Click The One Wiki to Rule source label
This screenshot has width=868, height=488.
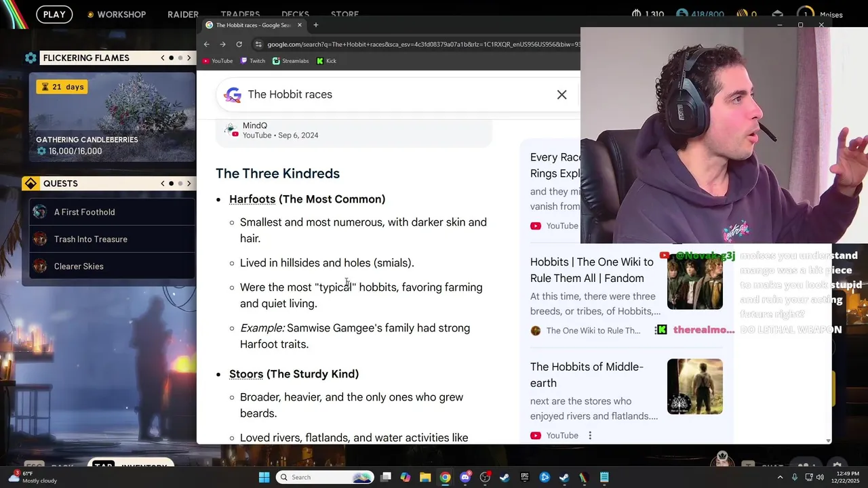(593, 331)
